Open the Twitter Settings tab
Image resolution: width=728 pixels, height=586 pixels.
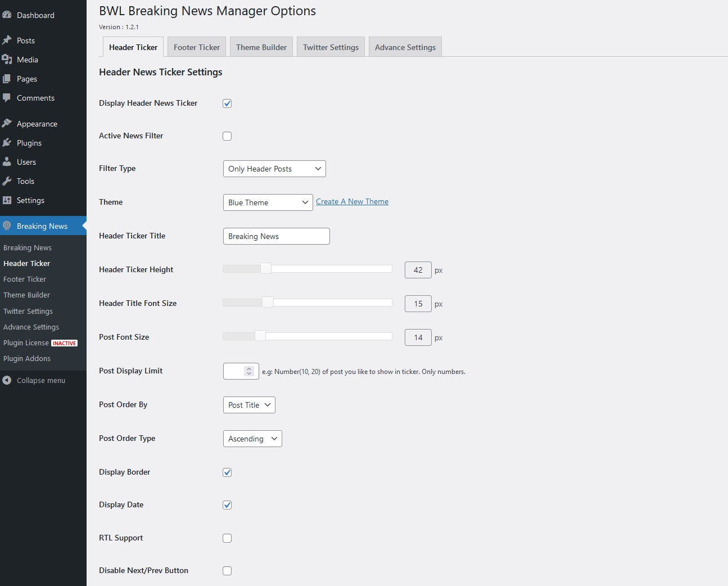click(x=331, y=47)
